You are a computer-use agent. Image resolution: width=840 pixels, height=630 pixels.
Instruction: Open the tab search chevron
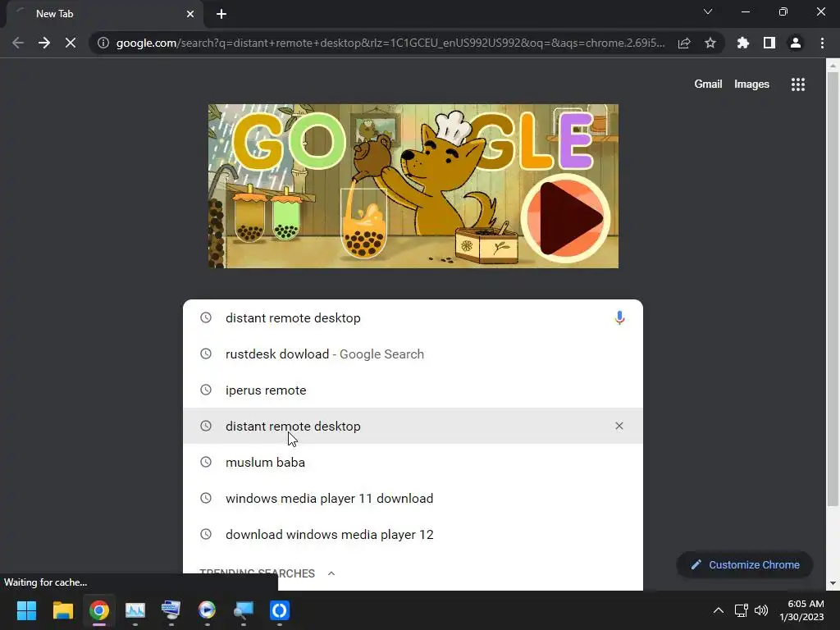pos(708,11)
